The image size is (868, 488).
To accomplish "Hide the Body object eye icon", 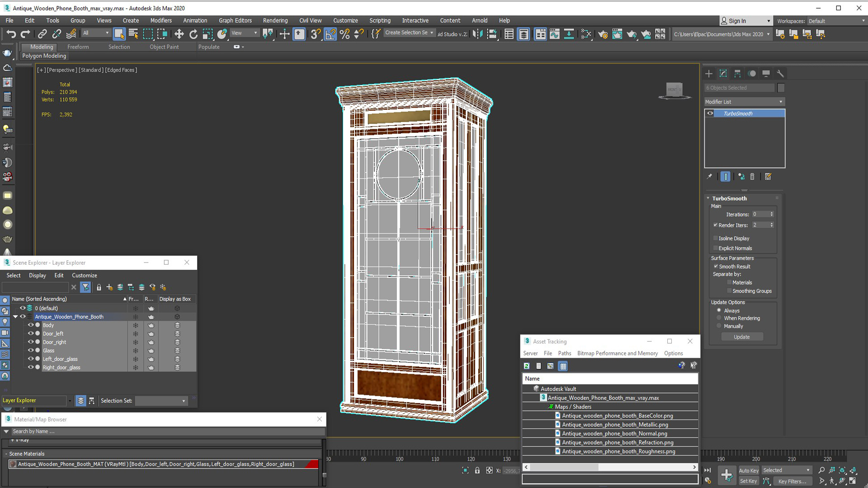I will tap(31, 325).
